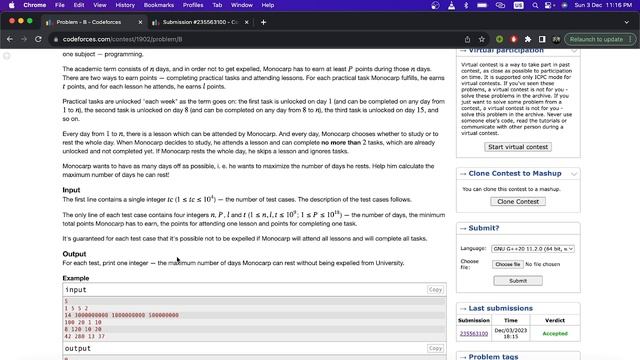Viewport: 640px width, 360px height.
Task: Toggle the Chrome side panel
Action: (542, 39)
